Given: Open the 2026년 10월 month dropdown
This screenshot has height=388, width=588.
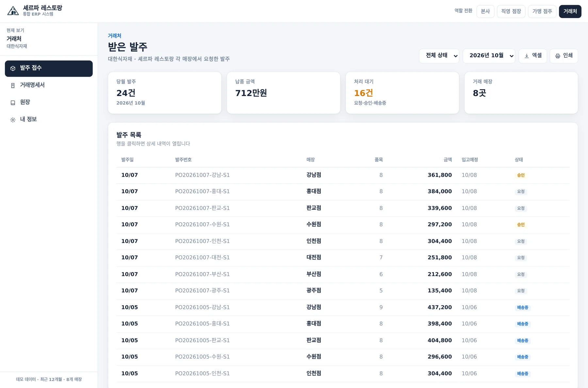Looking at the screenshot, I should [489, 56].
